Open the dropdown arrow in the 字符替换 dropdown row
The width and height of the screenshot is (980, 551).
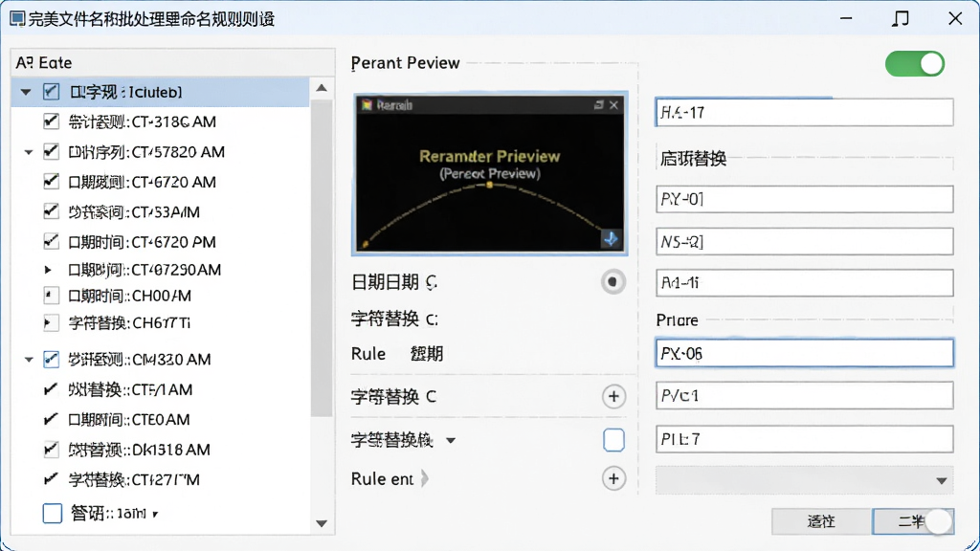pos(451,440)
